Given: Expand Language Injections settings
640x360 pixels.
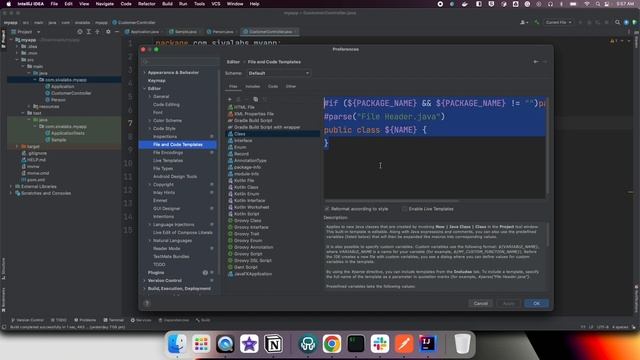Looking at the screenshot, I should 150,224.
